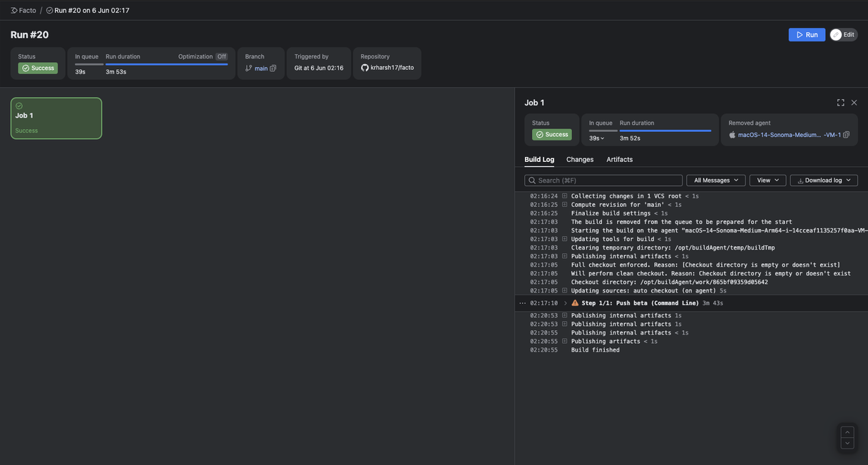The width and height of the screenshot is (868, 465).
Task: Start a new run with the Run button
Action: (807, 34)
